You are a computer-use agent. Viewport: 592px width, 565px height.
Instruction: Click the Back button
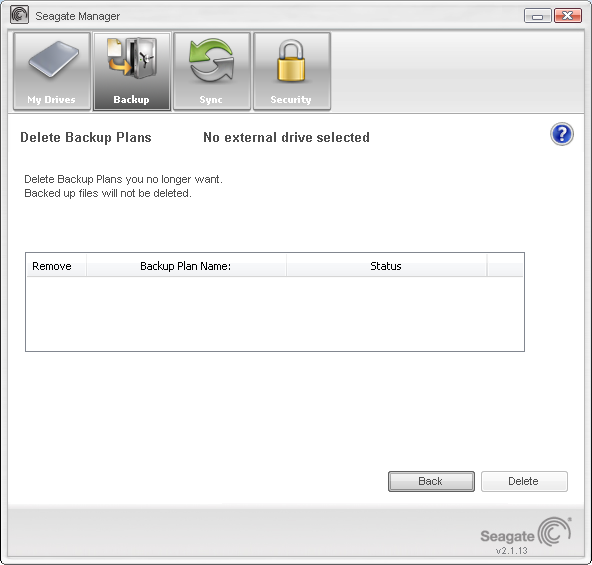431,481
